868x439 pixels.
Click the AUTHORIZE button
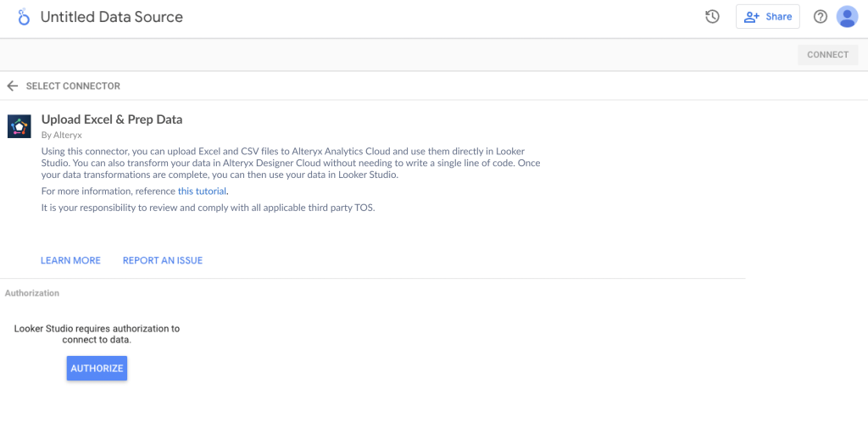(x=97, y=368)
